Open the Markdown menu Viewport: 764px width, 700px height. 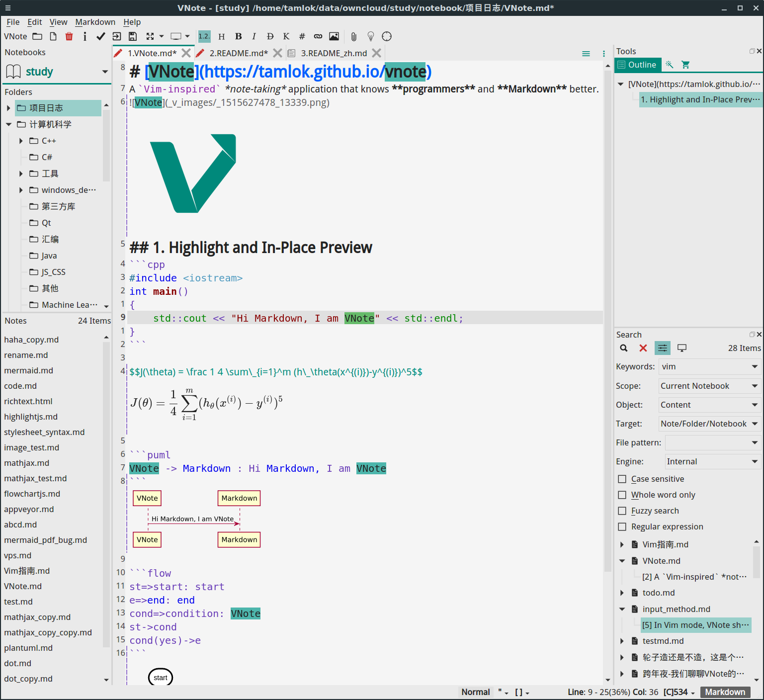[x=95, y=22]
